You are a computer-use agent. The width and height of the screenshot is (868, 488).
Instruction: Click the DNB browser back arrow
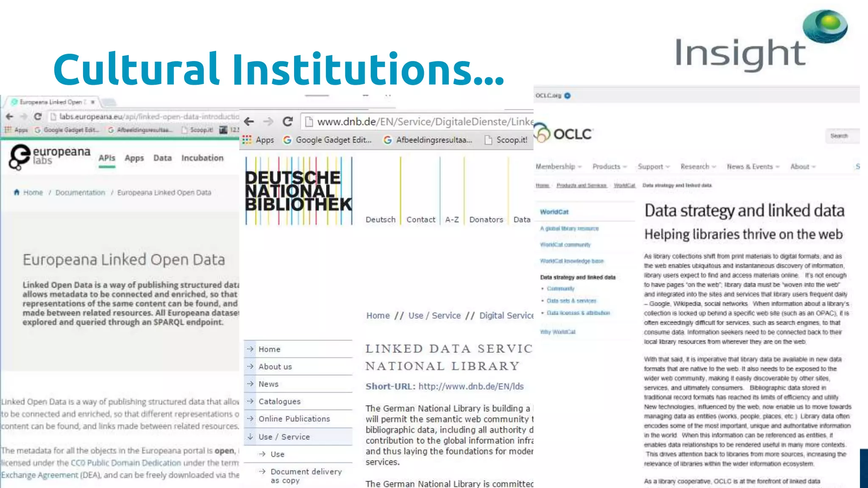click(x=249, y=122)
